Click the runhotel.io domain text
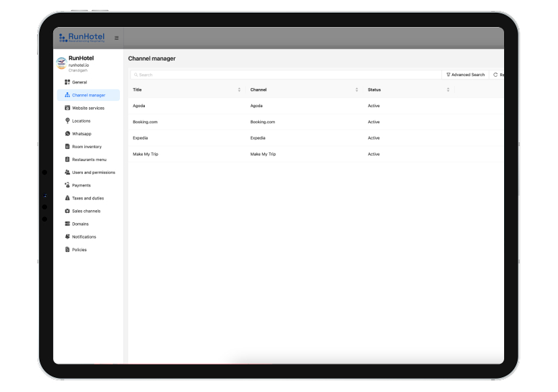Screen dimensions: 558x392 [x=79, y=65]
